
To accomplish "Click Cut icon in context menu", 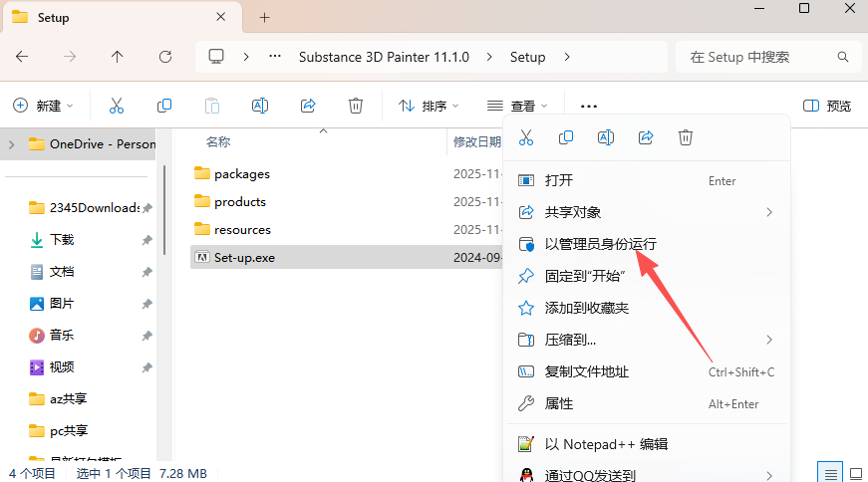I will 526,137.
